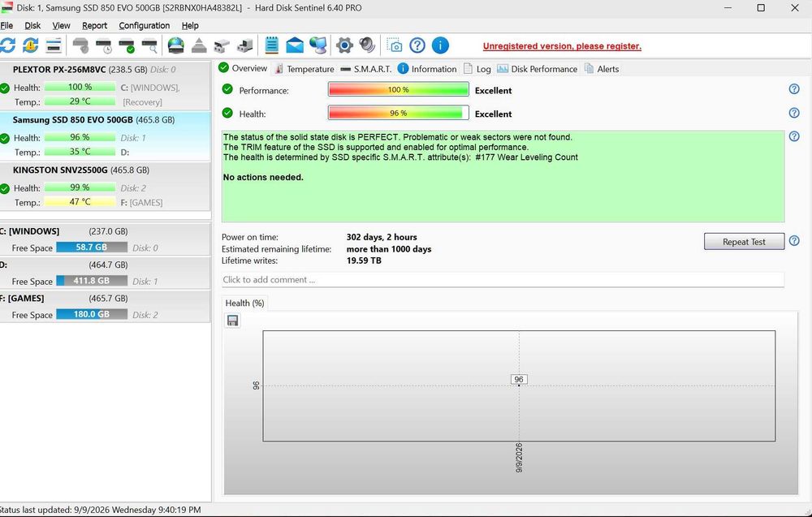
Task: Switch to the S.M.A.R.T. tab
Action: pos(366,69)
